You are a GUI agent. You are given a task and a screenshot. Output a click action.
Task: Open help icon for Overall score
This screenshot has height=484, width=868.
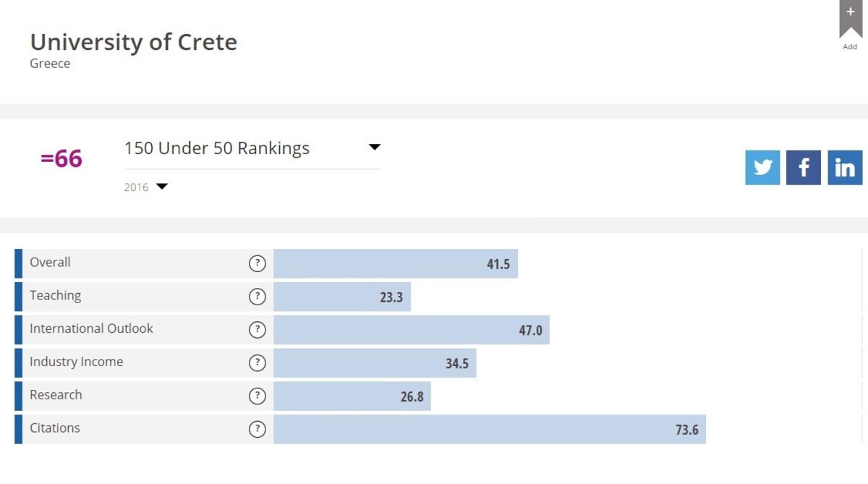point(258,263)
